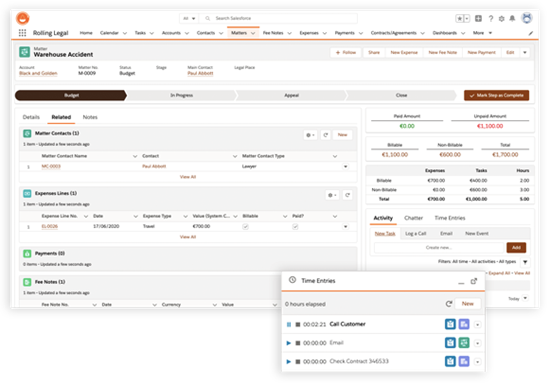This screenshot has width=550, height=386.
Task: Open the global actions plus icon
Action: tap(478, 18)
